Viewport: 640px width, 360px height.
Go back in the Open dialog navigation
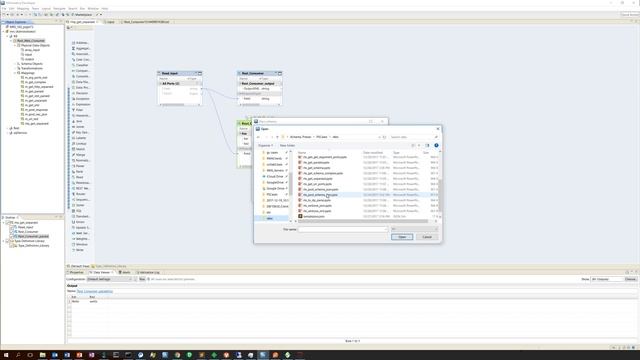pyautogui.click(x=258, y=137)
